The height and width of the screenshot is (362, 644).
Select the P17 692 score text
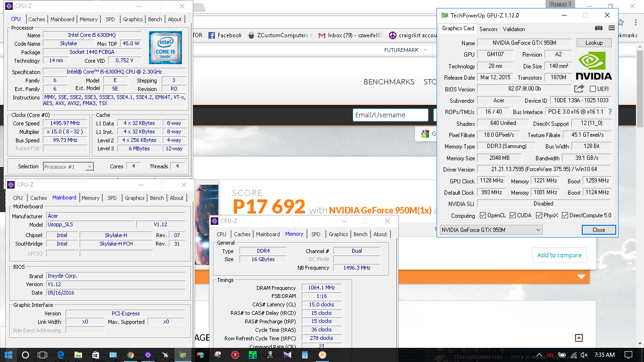point(269,206)
